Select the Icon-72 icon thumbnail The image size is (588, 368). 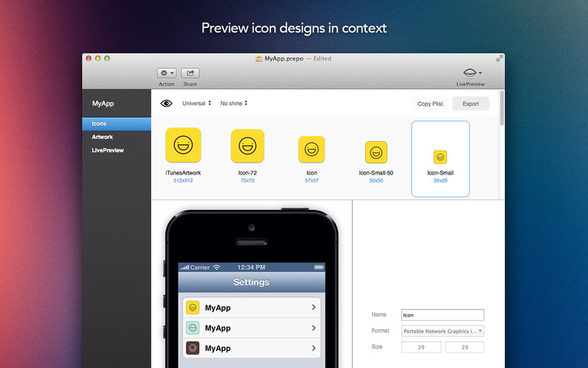(248, 146)
